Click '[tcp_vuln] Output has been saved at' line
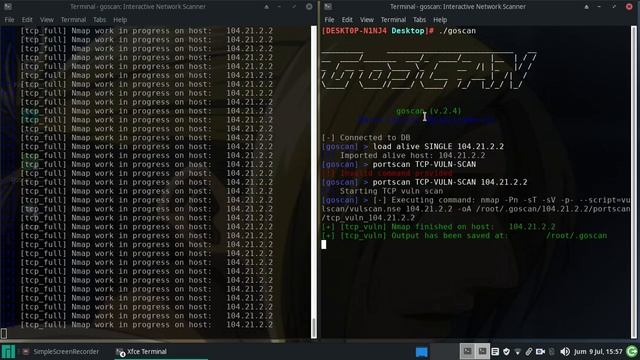 tap(464, 236)
